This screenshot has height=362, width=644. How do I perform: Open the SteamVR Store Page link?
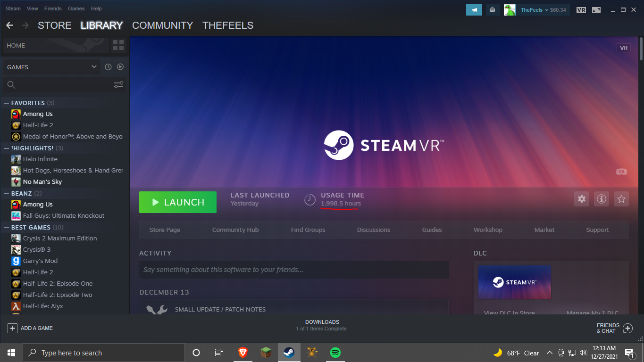pos(165,230)
